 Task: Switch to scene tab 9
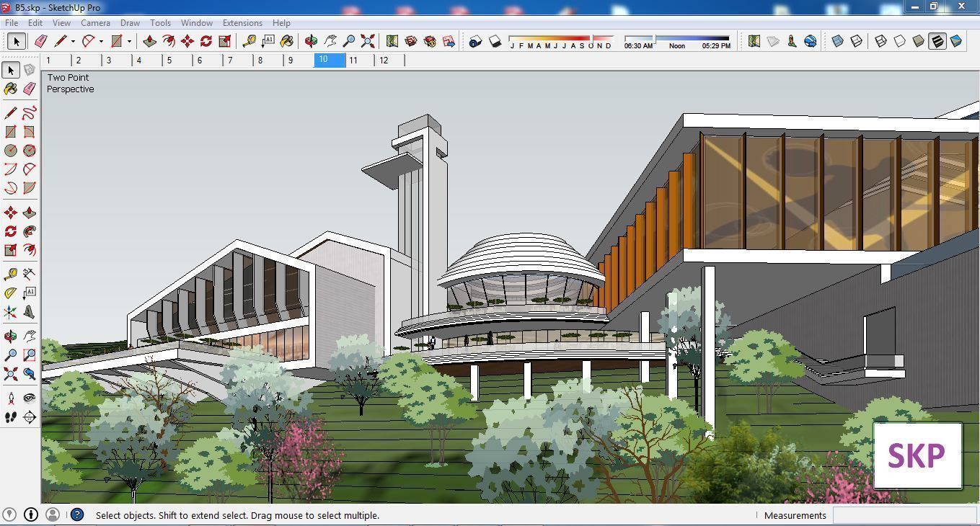pyautogui.click(x=299, y=61)
